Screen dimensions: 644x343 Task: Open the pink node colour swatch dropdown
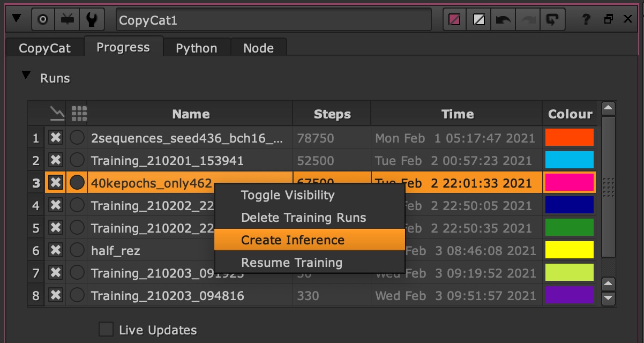click(x=455, y=20)
